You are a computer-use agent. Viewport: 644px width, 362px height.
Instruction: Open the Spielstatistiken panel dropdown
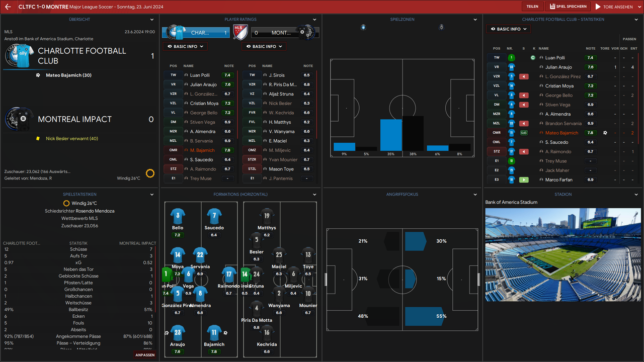(x=152, y=195)
